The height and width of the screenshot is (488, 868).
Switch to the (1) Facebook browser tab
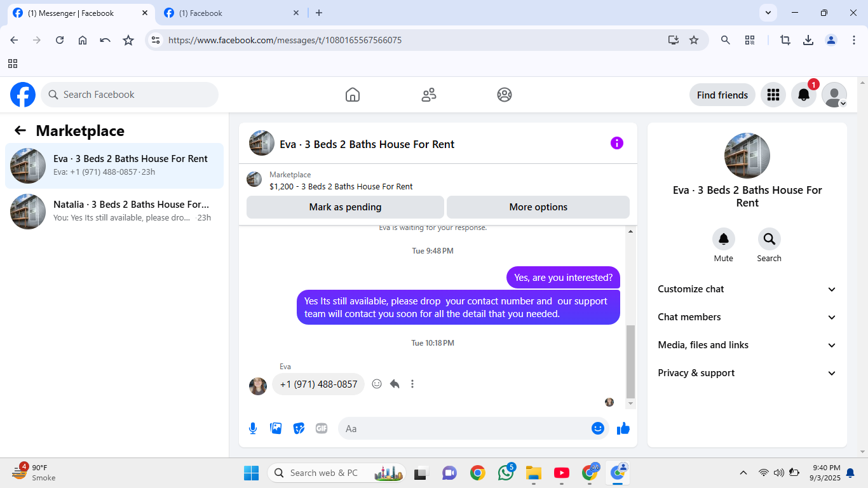pos(233,13)
